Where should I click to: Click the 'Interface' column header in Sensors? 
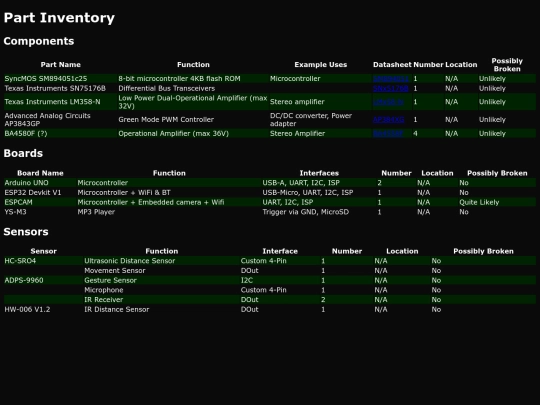[280, 251]
